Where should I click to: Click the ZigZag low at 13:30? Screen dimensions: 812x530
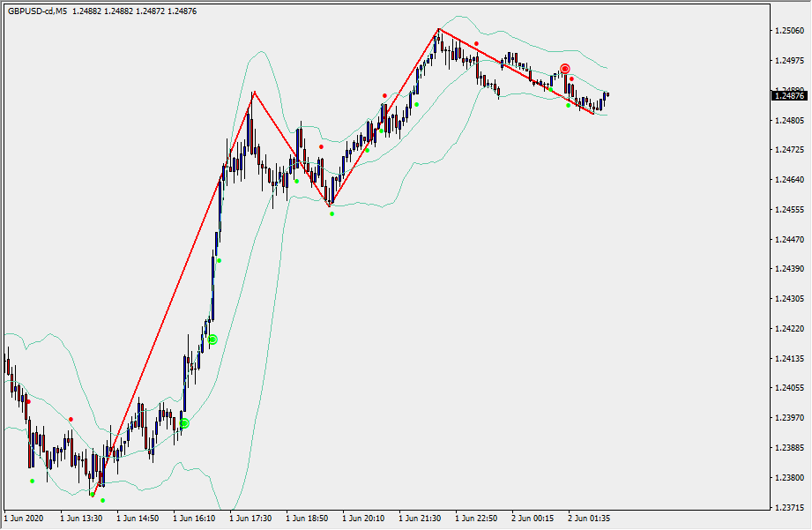pos(93,495)
